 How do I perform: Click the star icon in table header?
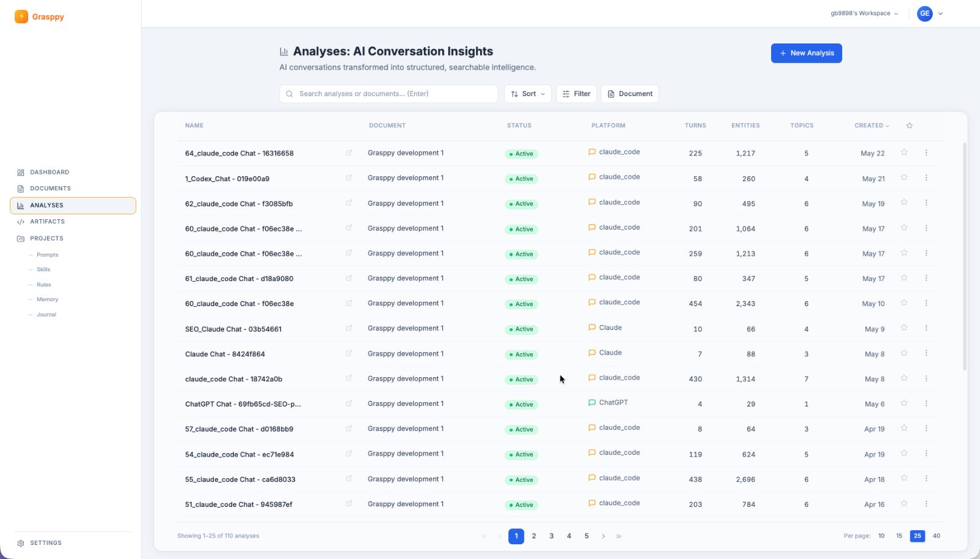[910, 126]
